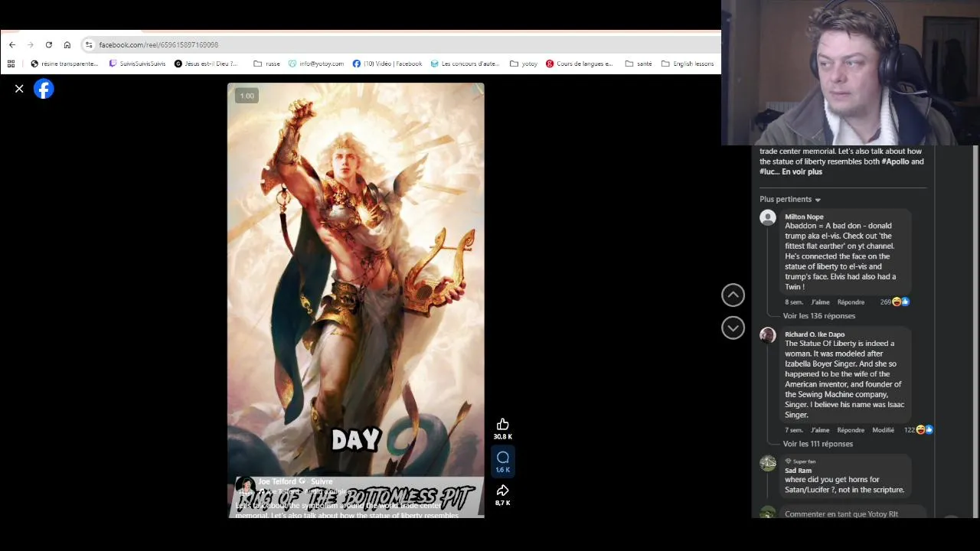The width and height of the screenshot is (980, 551).
Task: Focus the facebook.com/reel address field
Action: click(x=398, y=45)
